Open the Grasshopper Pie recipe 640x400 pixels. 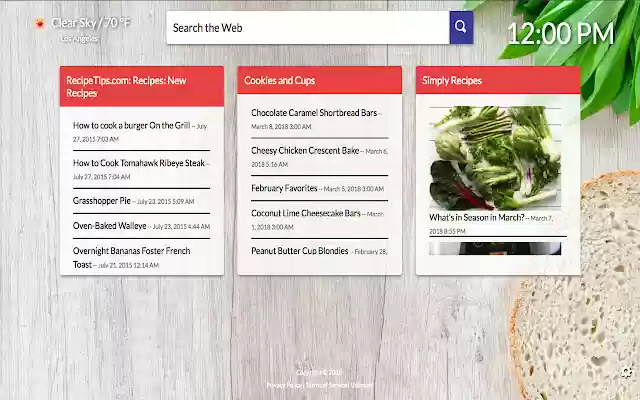click(x=102, y=200)
